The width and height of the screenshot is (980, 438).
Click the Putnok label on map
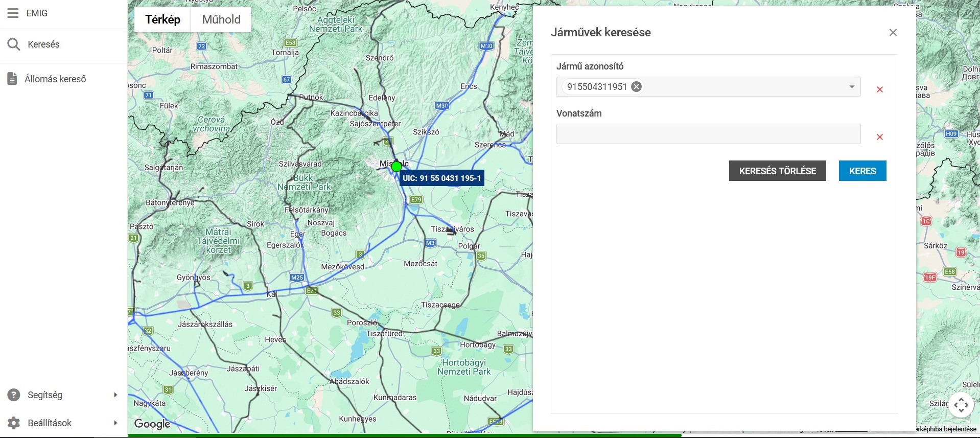pyautogui.click(x=311, y=97)
